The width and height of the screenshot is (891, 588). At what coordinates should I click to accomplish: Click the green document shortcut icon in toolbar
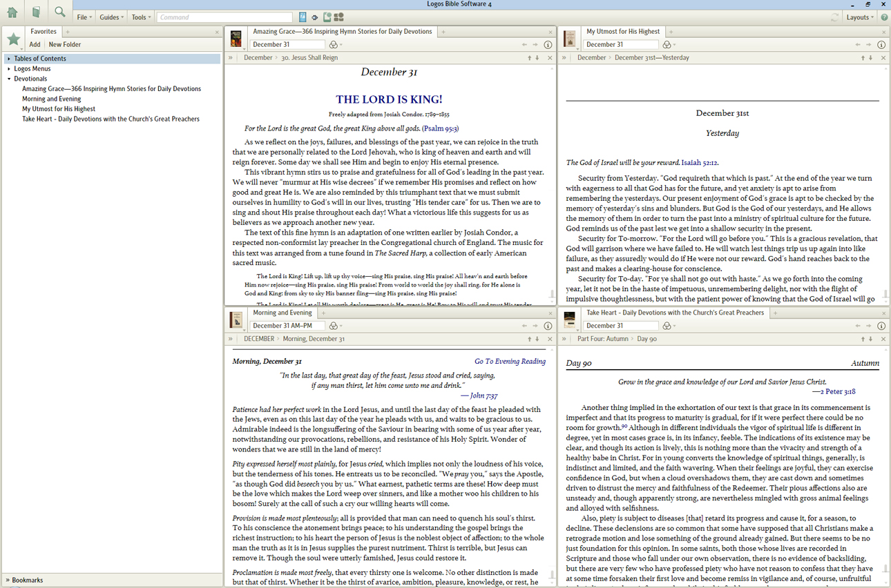pyautogui.click(x=327, y=17)
